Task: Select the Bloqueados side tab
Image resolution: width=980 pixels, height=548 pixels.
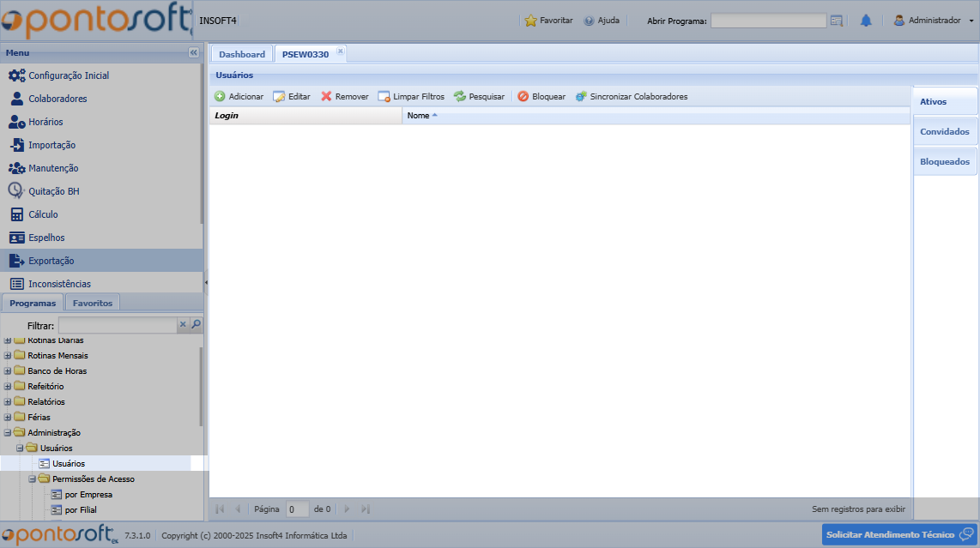Action: (x=945, y=162)
